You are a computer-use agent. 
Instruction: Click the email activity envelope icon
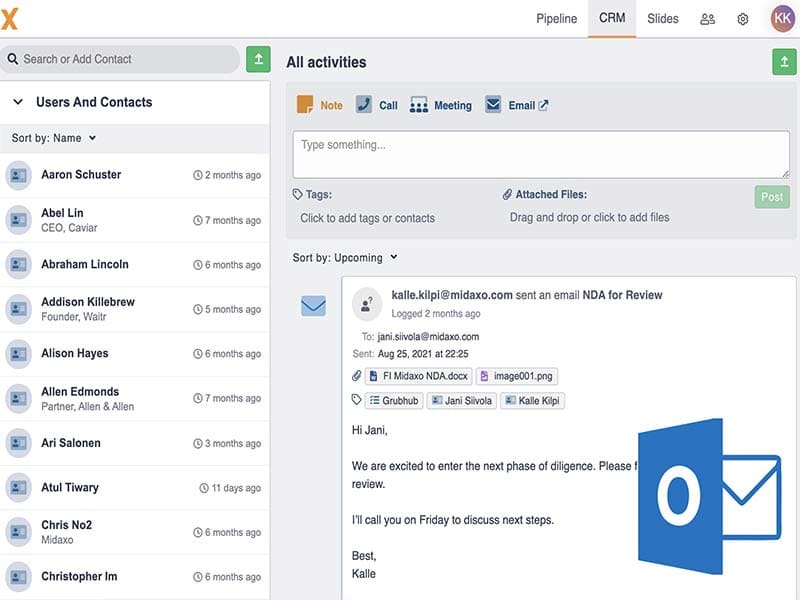(x=313, y=306)
